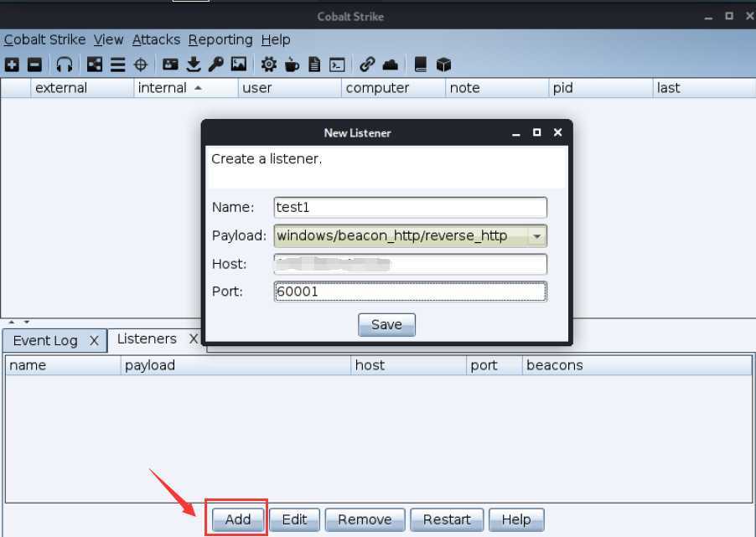
Task: View keystrokes via the key icon
Action: pos(215,65)
